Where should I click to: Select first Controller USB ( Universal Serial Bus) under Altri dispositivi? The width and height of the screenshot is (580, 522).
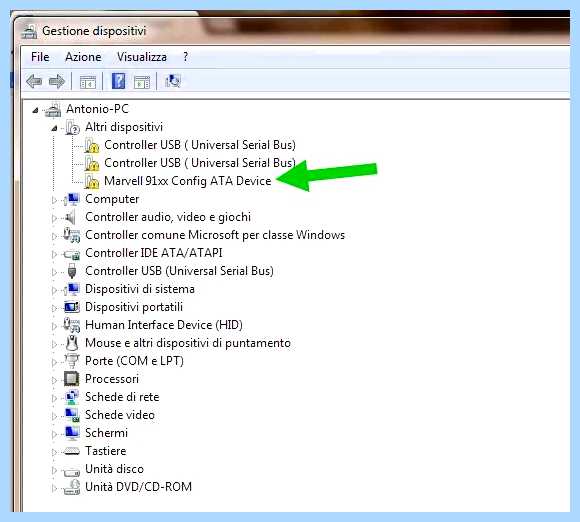(x=200, y=145)
